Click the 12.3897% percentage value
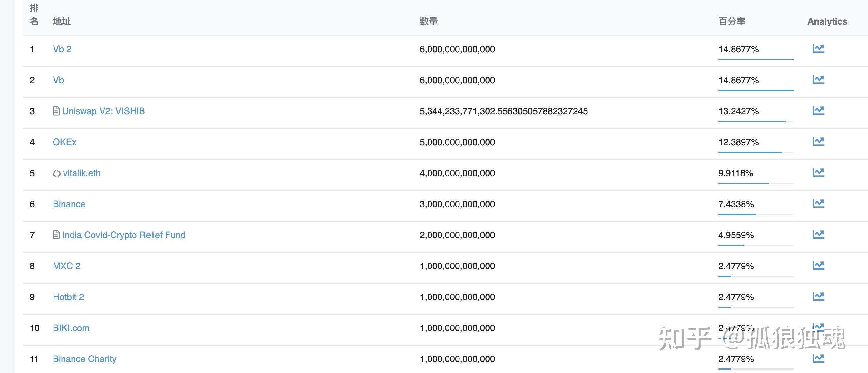This screenshot has width=868, height=373. point(739,142)
